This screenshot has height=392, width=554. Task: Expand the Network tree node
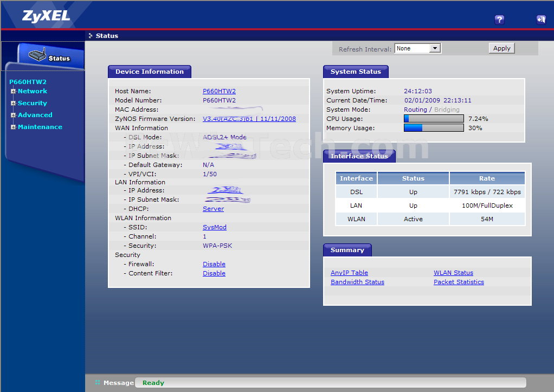coord(14,91)
